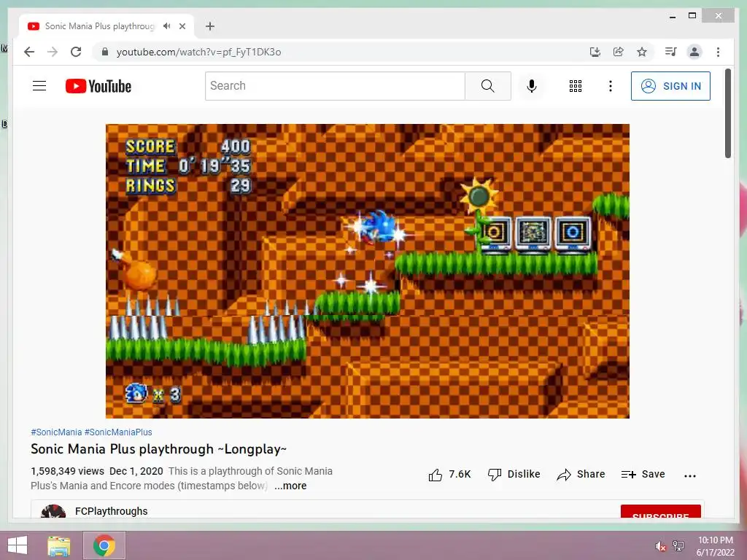Image resolution: width=747 pixels, height=560 pixels.
Task: Open File Explorer from the taskbar
Action: click(x=58, y=545)
